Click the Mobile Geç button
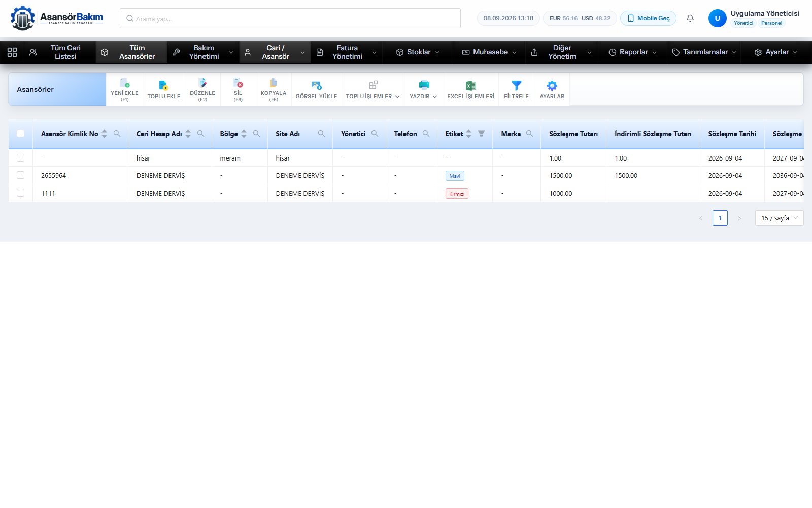Viewport: 812px width, 508px height. tap(648, 18)
